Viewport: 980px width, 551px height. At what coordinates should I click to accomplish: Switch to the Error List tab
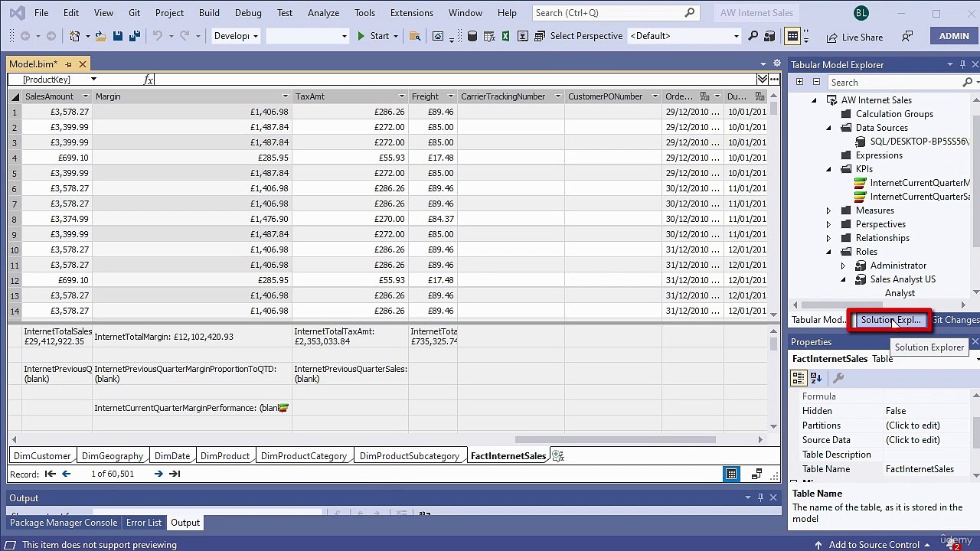144,523
